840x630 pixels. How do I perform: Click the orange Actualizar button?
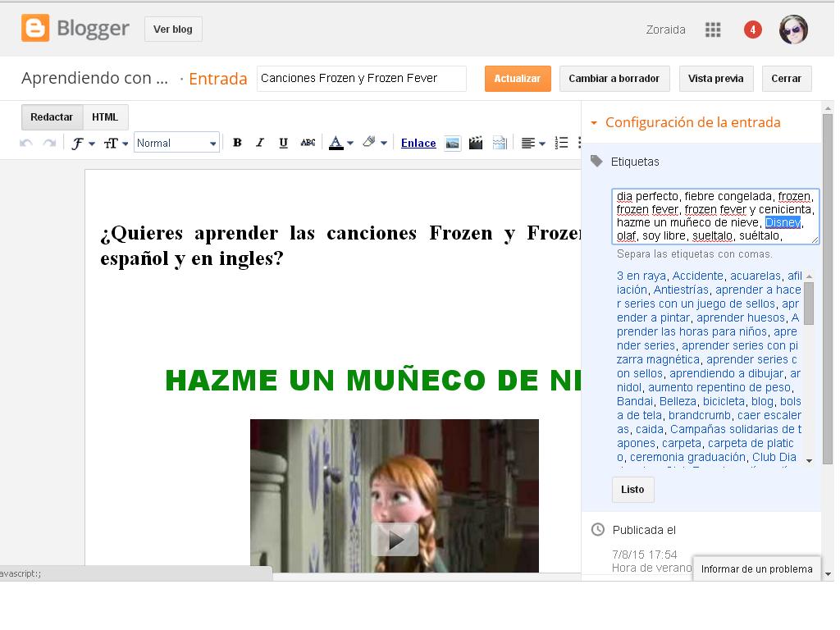tap(518, 78)
